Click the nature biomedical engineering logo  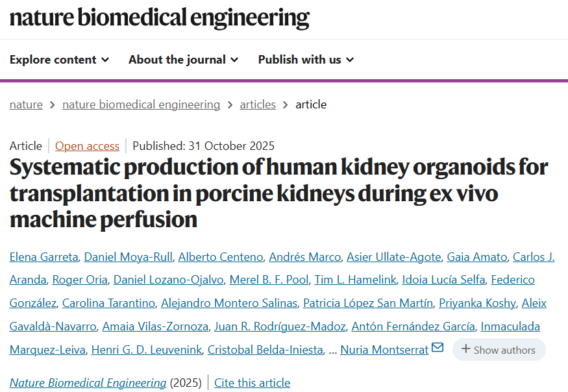(159, 18)
